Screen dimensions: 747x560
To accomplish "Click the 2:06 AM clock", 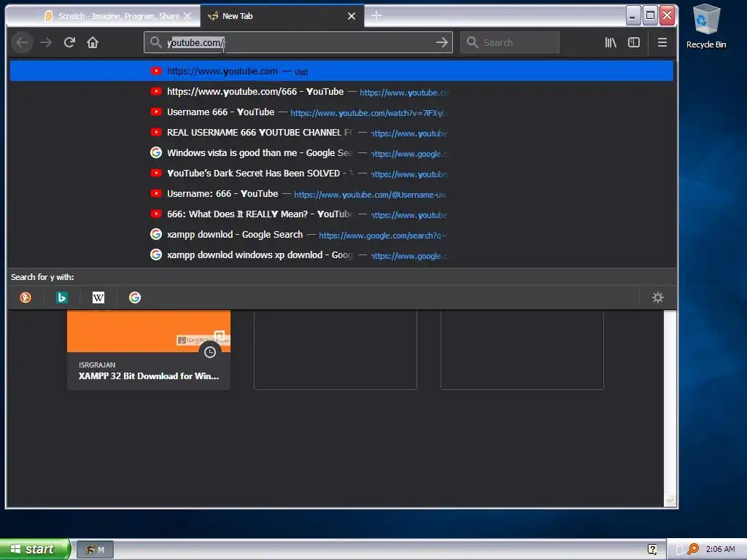I will coord(720,549).
